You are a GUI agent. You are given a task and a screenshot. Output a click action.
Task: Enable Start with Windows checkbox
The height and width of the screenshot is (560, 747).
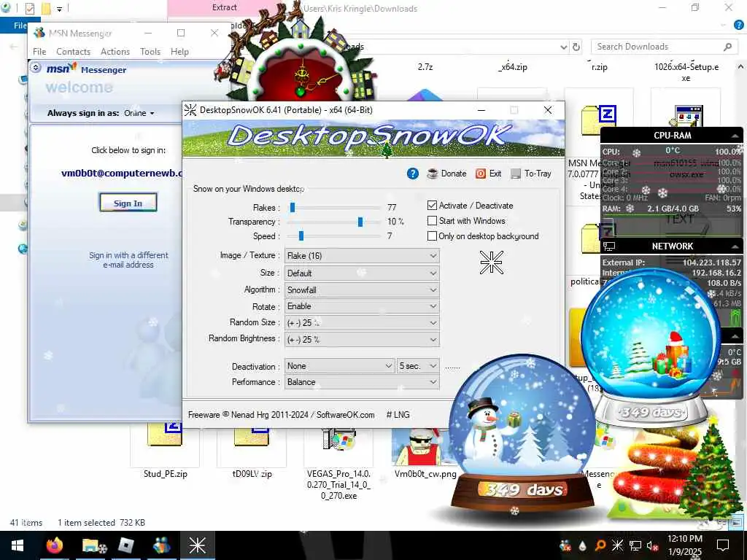pyautogui.click(x=432, y=221)
